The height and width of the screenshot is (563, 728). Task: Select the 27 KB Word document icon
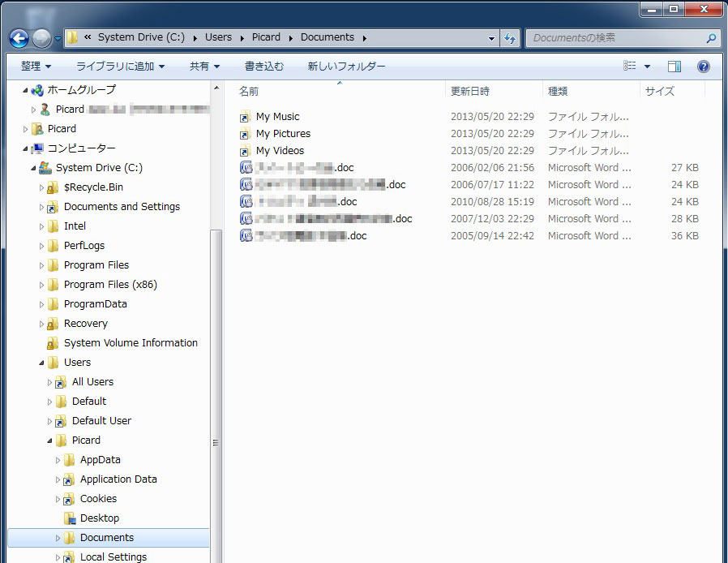point(246,167)
